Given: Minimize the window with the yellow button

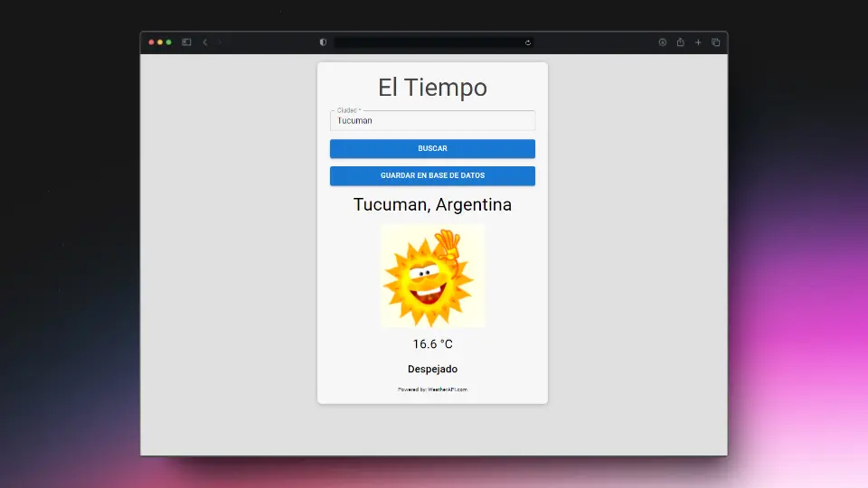Looking at the screenshot, I should coord(160,42).
